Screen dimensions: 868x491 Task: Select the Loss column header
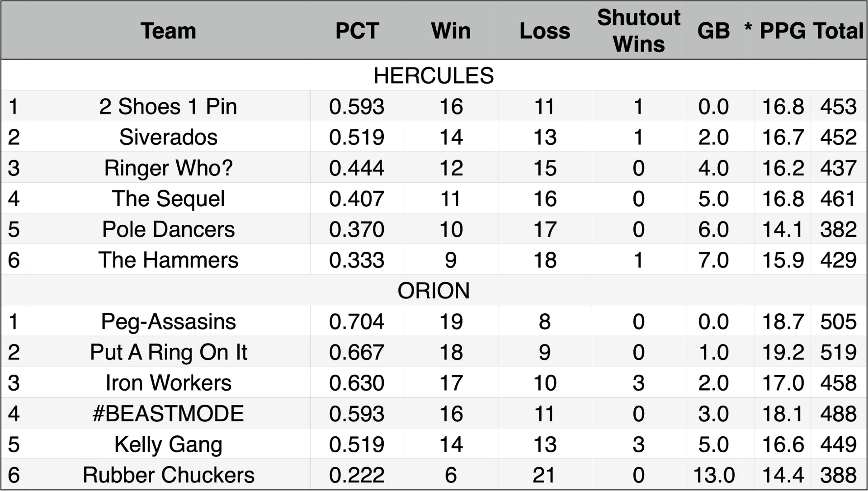tap(545, 31)
